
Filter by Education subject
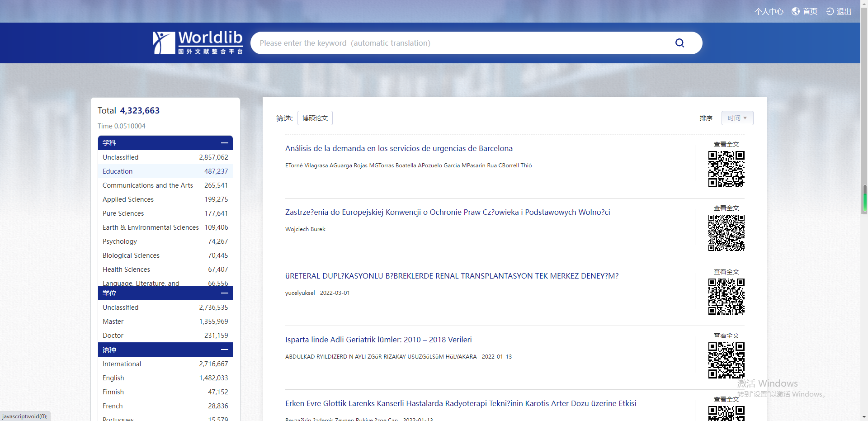point(165,171)
